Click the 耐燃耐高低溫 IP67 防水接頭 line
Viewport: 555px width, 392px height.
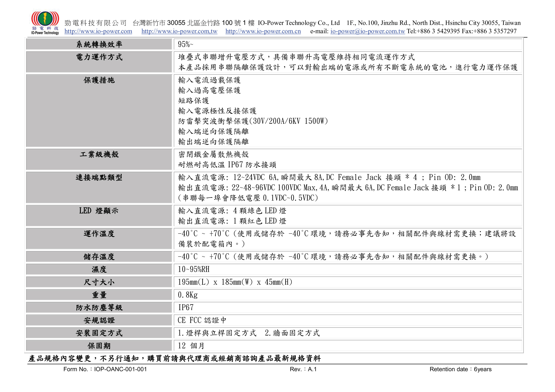(227, 165)
